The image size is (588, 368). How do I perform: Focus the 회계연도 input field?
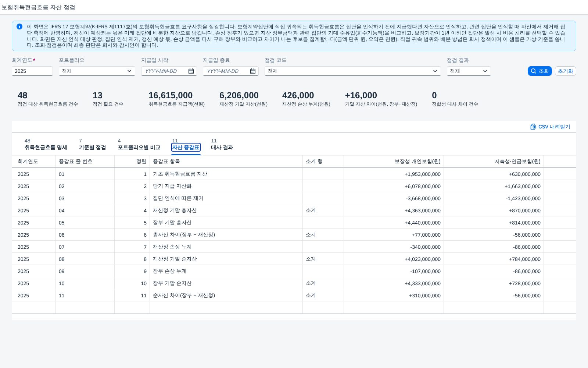32,71
